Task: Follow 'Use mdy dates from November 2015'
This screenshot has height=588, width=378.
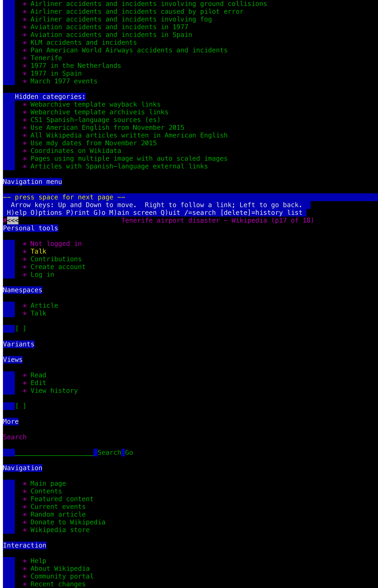Action: coord(93,143)
